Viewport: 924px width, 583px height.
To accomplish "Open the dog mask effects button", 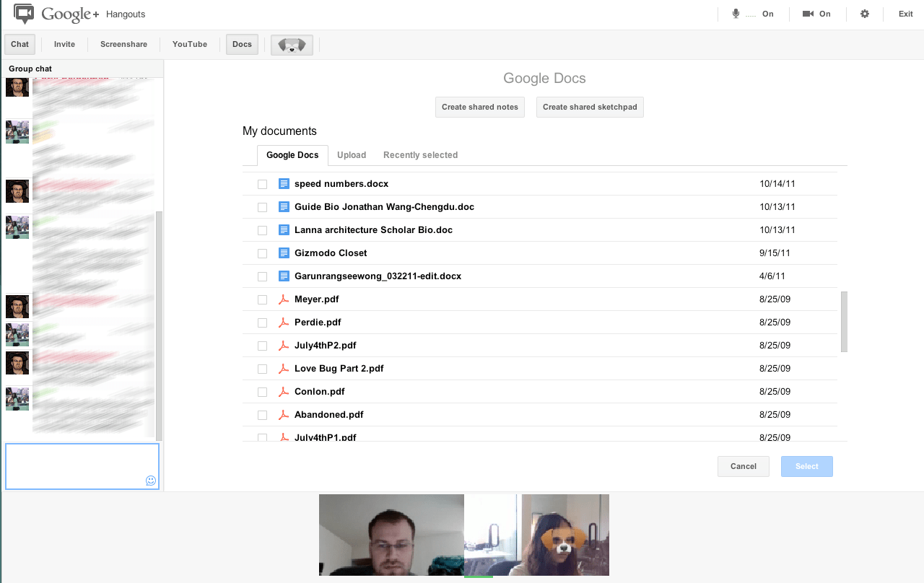I will 292,45.
